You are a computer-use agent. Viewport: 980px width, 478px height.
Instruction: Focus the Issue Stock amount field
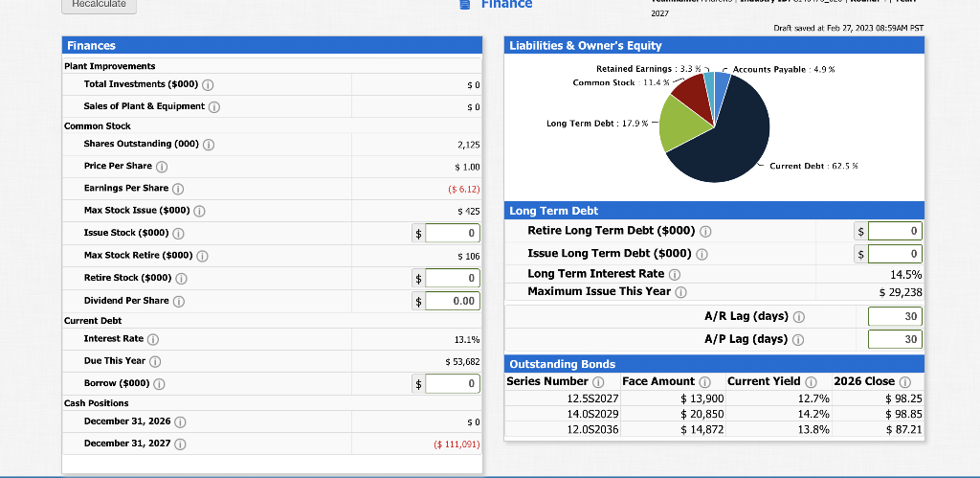click(x=453, y=234)
